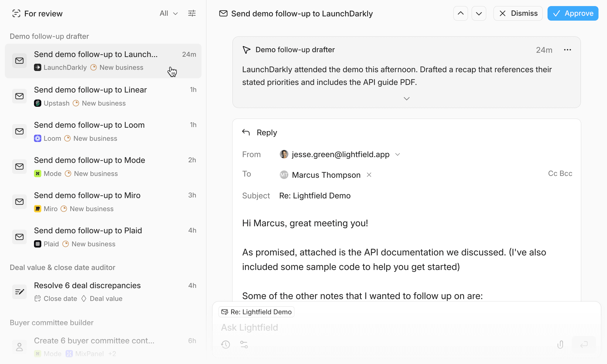The image size is (607, 364).
Task: Click the MixPanel logo in buyer committee row
Action: 69,354
